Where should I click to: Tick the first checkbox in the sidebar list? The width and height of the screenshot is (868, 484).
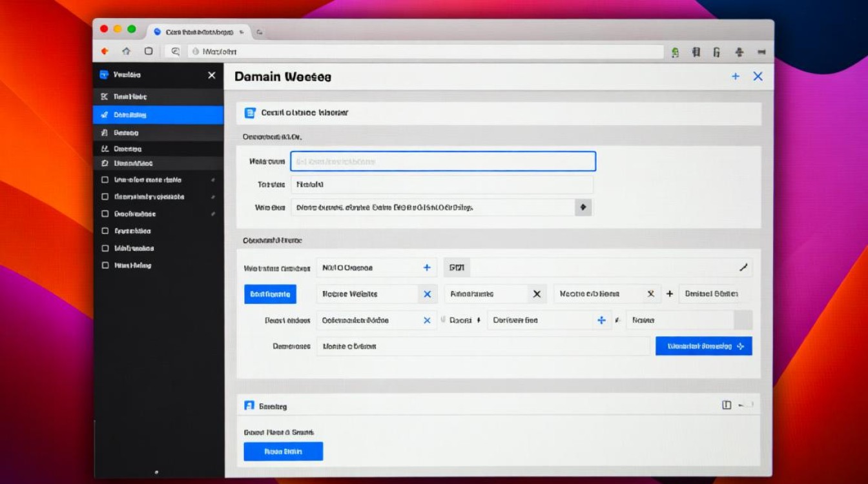pos(105,180)
